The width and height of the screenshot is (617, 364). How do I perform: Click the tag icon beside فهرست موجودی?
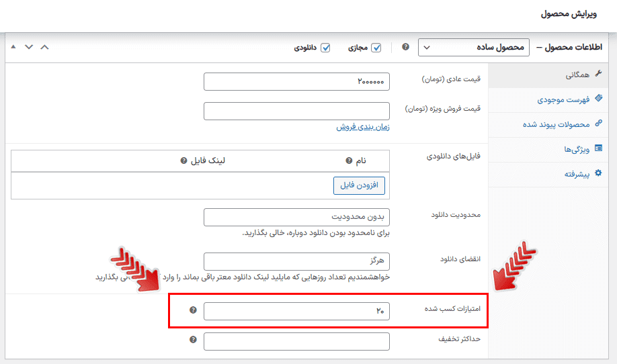[x=598, y=98]
